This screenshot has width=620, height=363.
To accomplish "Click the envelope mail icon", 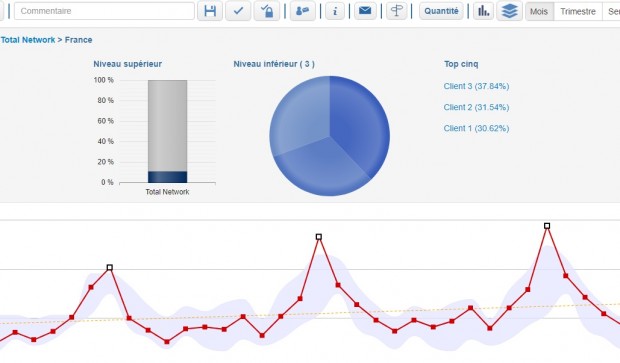I will click(x=365, y=11).
